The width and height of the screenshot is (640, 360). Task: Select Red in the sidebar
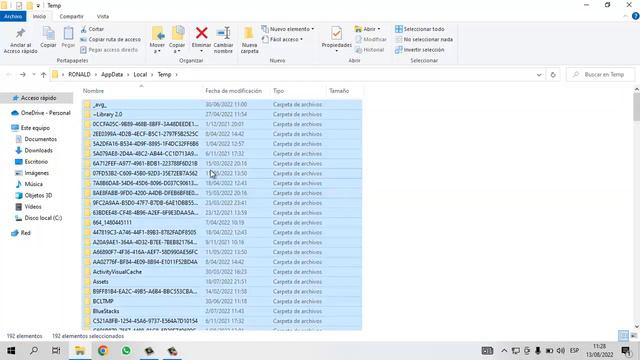click(x=25, y=233)
